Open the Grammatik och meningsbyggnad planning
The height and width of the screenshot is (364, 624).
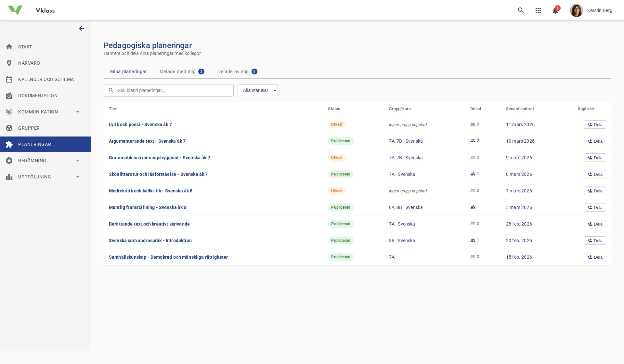point(160,157)
